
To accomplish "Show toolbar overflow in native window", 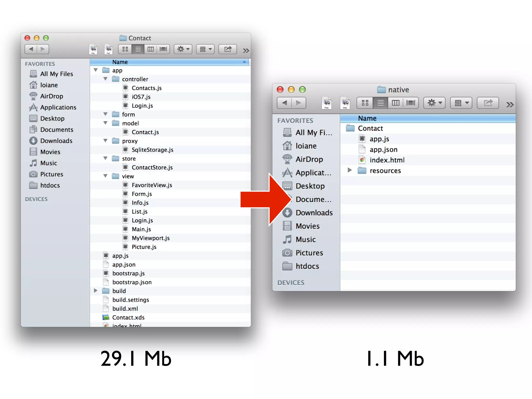I will pyautogui.click(x=510, y=105).
